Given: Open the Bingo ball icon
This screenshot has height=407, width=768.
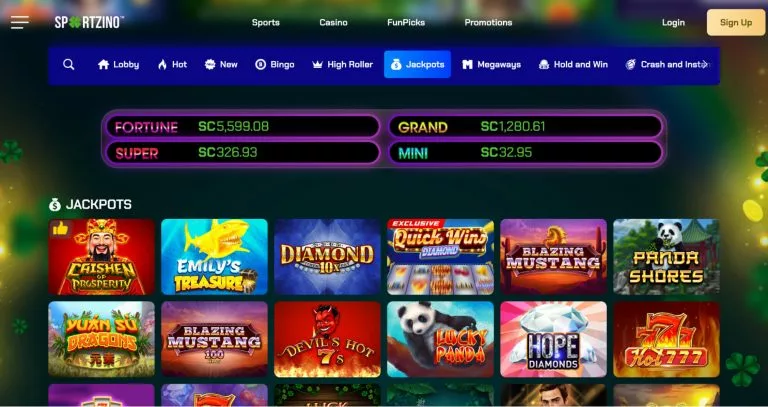Looking at the screenshot, I should (261, 65).
